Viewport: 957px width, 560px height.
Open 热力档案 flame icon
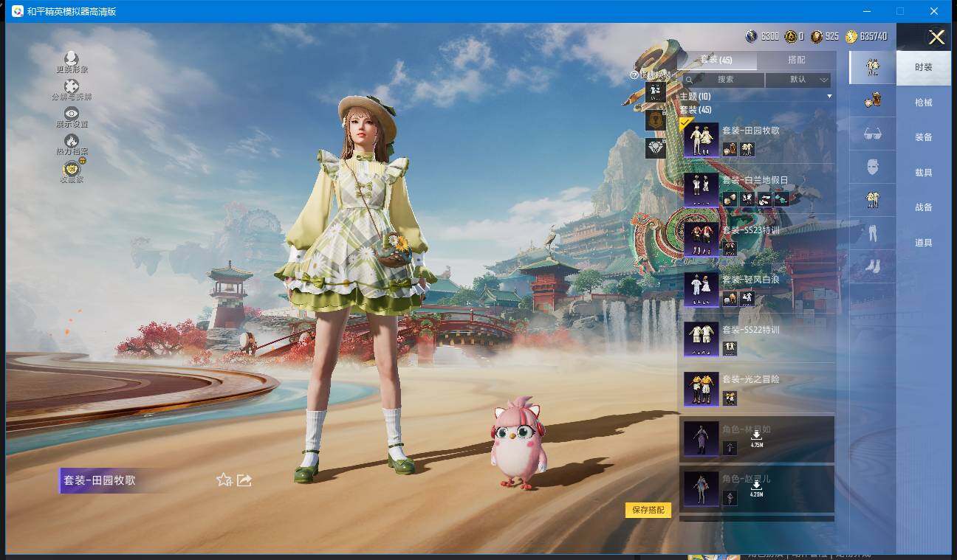click(x=72, y=140)
